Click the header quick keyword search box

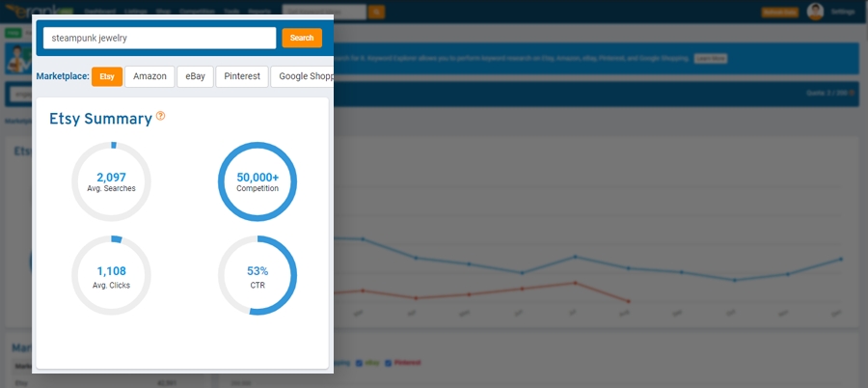324,12
